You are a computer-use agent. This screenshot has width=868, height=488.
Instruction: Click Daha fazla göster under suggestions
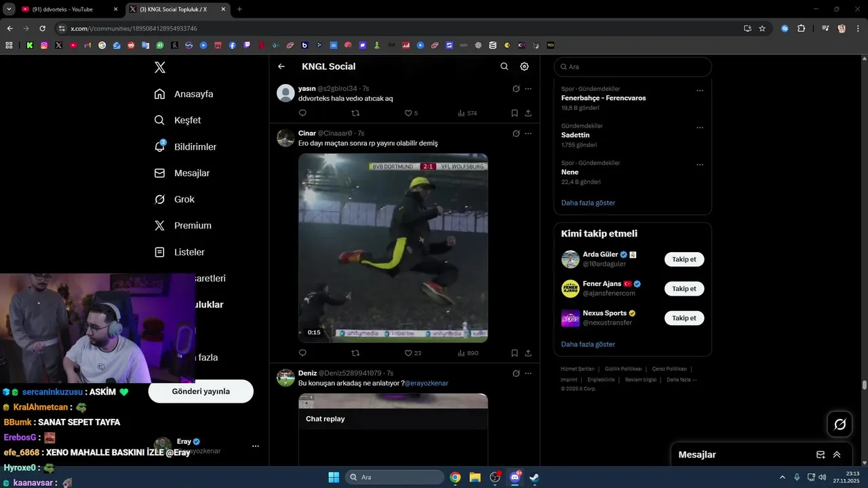[x=588, y=344]
